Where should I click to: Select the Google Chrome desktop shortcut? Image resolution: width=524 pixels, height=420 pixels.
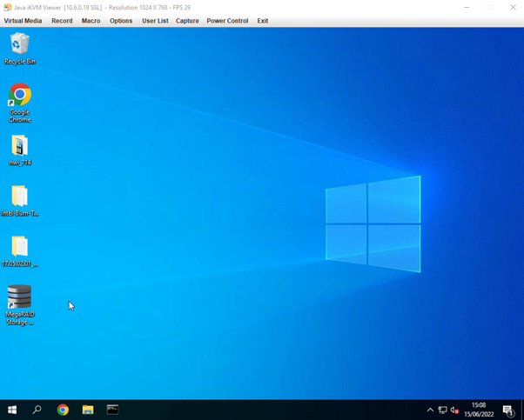coord(19,96)
